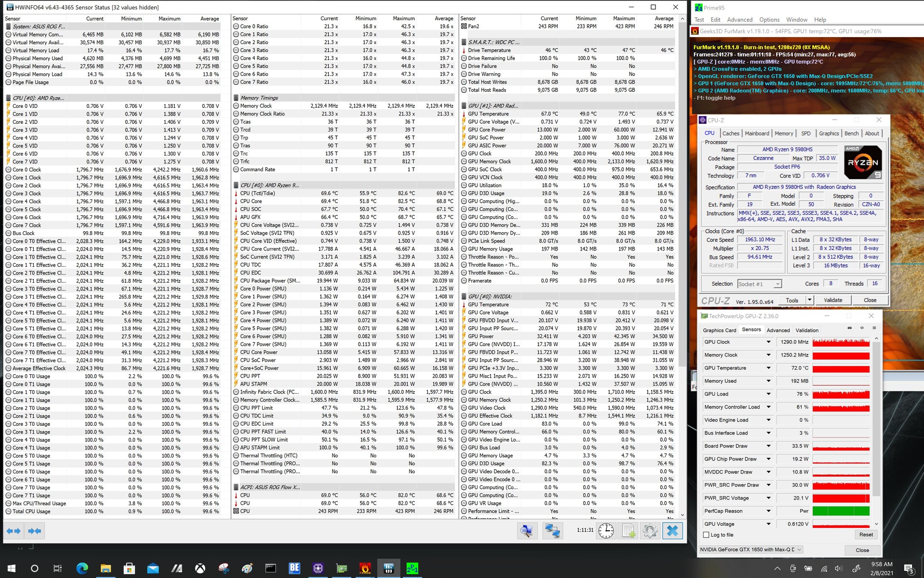Open the CPU-Z Tools dropdown arrow

(x=809, y=300)
